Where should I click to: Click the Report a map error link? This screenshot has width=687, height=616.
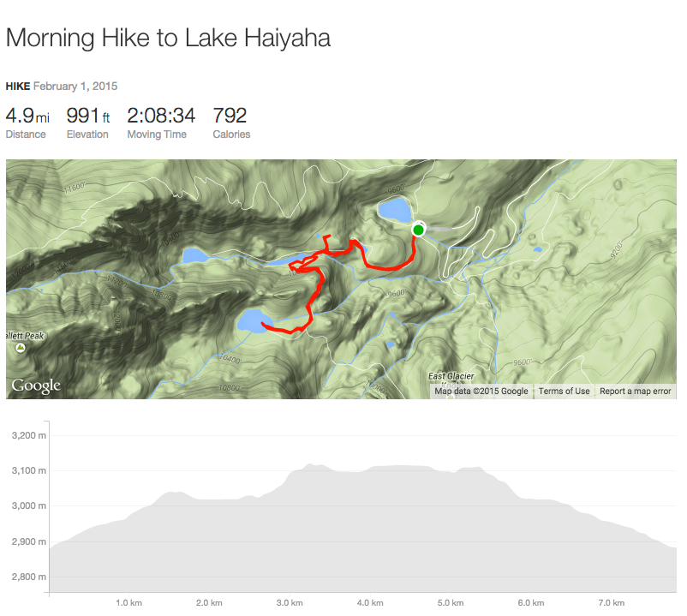click(635, 392)
